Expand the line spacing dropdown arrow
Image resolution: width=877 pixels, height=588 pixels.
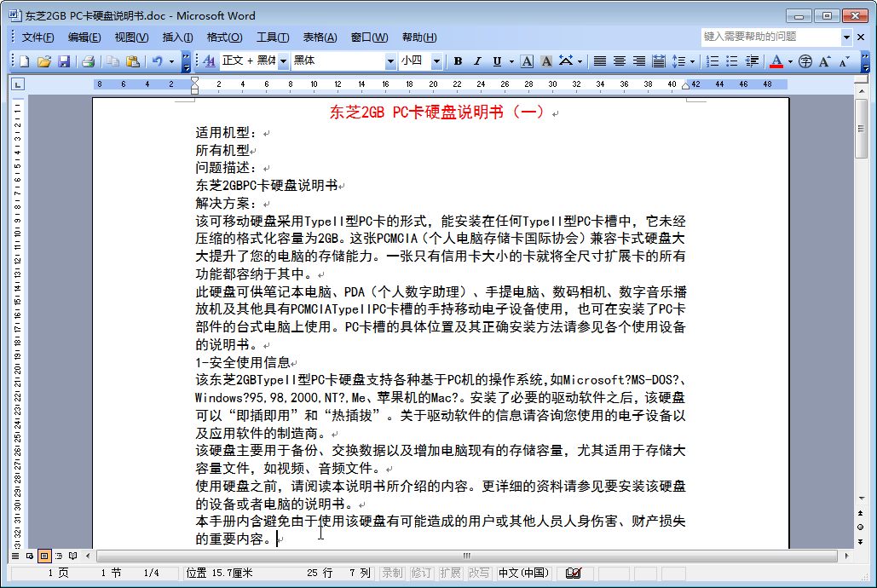pyautogui.click(x=692, y=61)
